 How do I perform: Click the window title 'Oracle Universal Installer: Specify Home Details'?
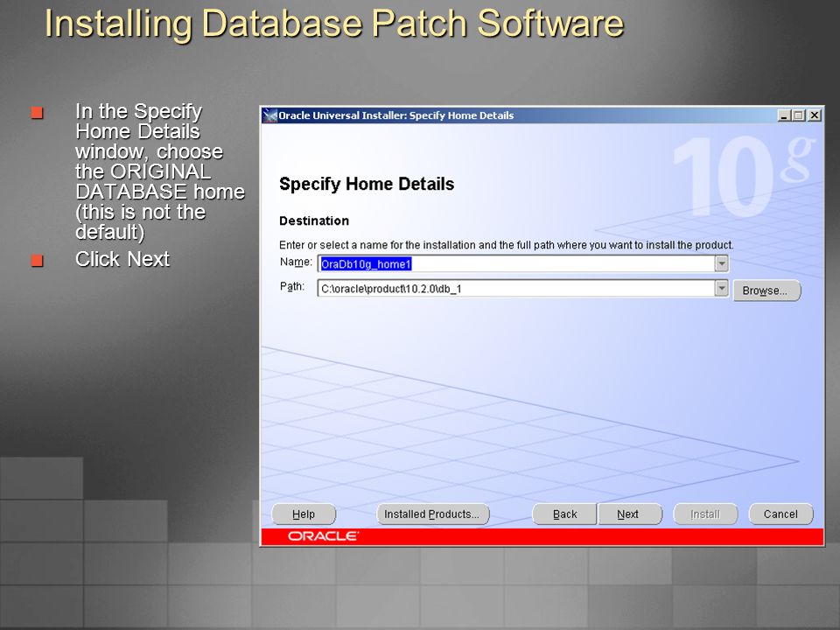pyautogui.click(x=395, y=115)
